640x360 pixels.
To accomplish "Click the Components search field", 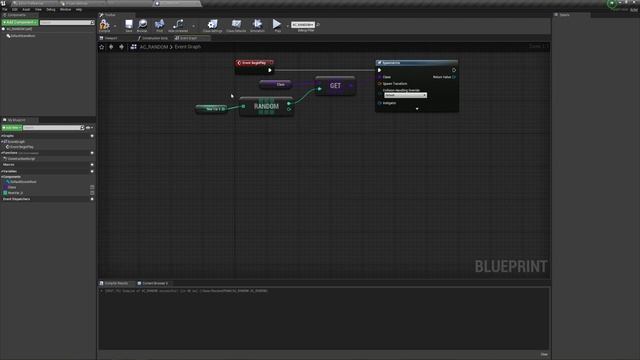I will (x=67, y=22).
